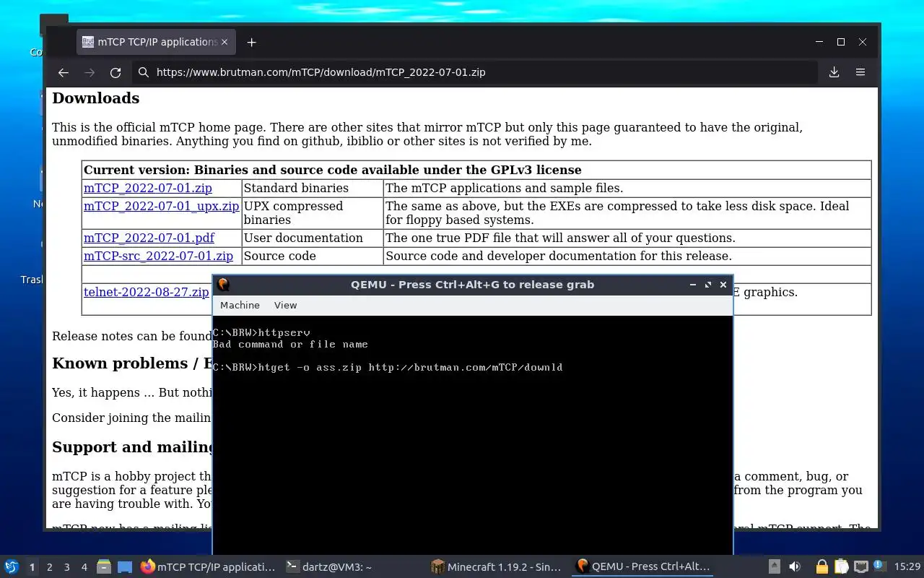Open mTCP_2022-07-01.pdf documentation link
This screenshot has height=578, width=924.
click(x=149, y=238)
